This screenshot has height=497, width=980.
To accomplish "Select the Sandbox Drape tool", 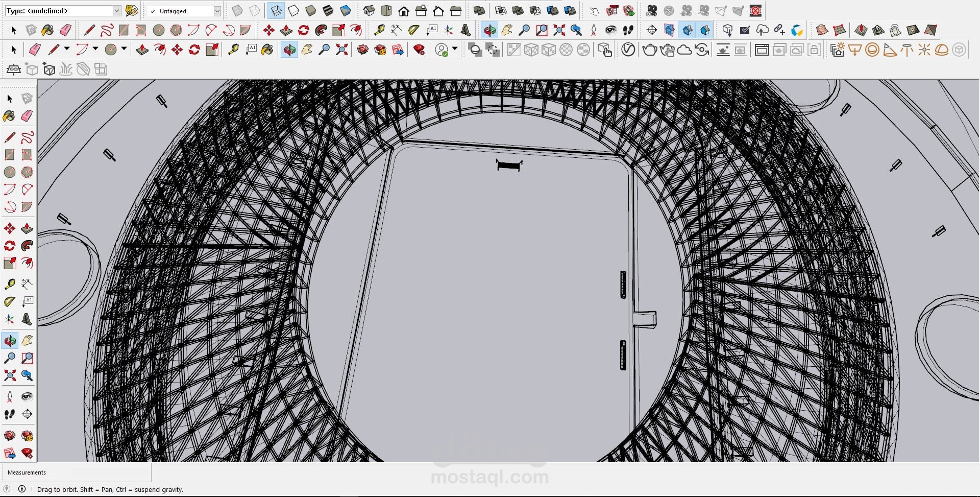I will click(x=896, y=30).
